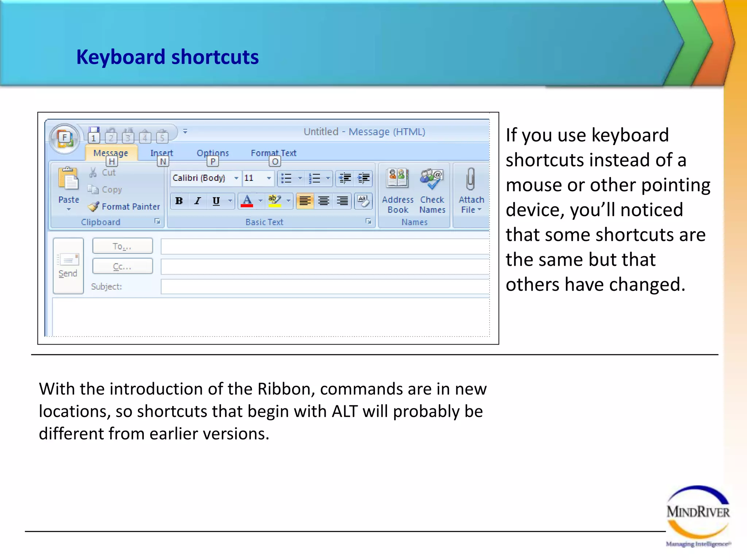Screen dimensions: 747x560
Task: Click the Cut scissors command
Action: [x=102, y=172]
